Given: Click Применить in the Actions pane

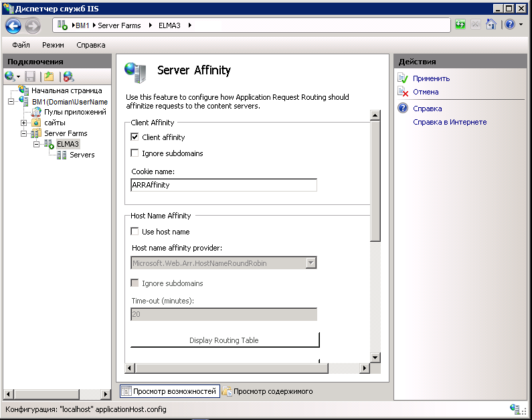Looking at the screenshot, I should click(x=431, y=78).
